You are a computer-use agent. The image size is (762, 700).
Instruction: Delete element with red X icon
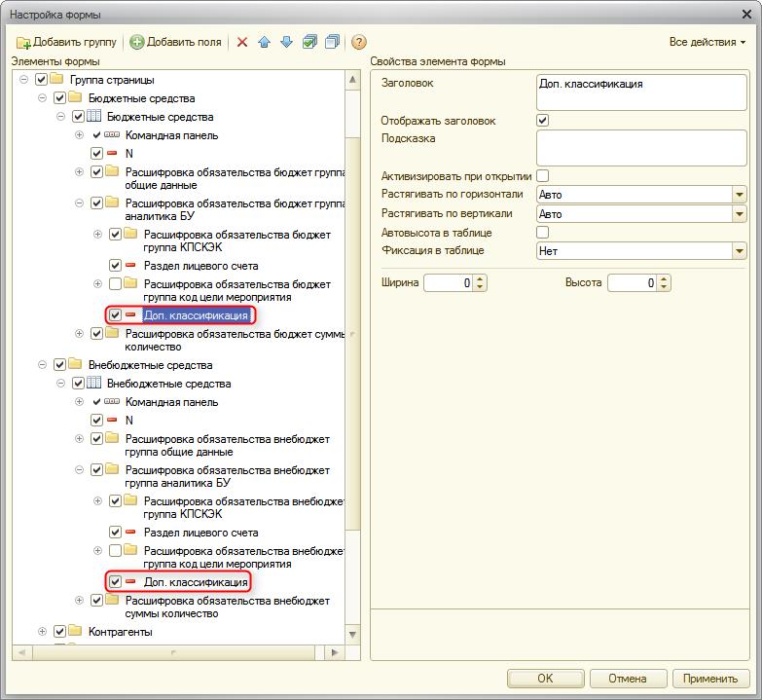pos(242,42)
